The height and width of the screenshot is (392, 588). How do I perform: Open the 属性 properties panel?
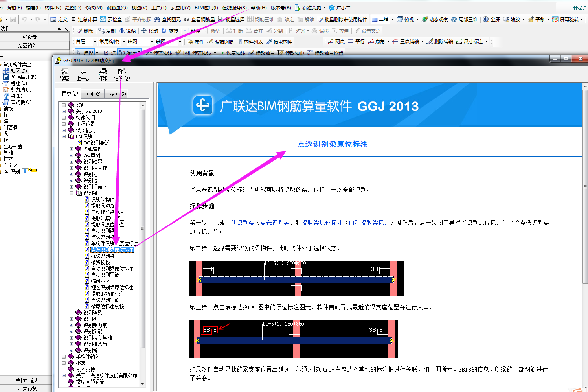(195, 42)
